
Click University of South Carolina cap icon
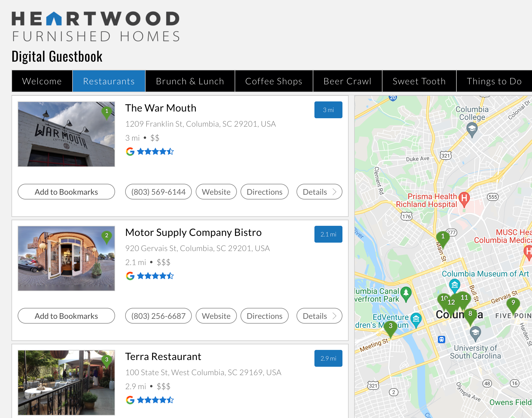[x=475, y=334]
